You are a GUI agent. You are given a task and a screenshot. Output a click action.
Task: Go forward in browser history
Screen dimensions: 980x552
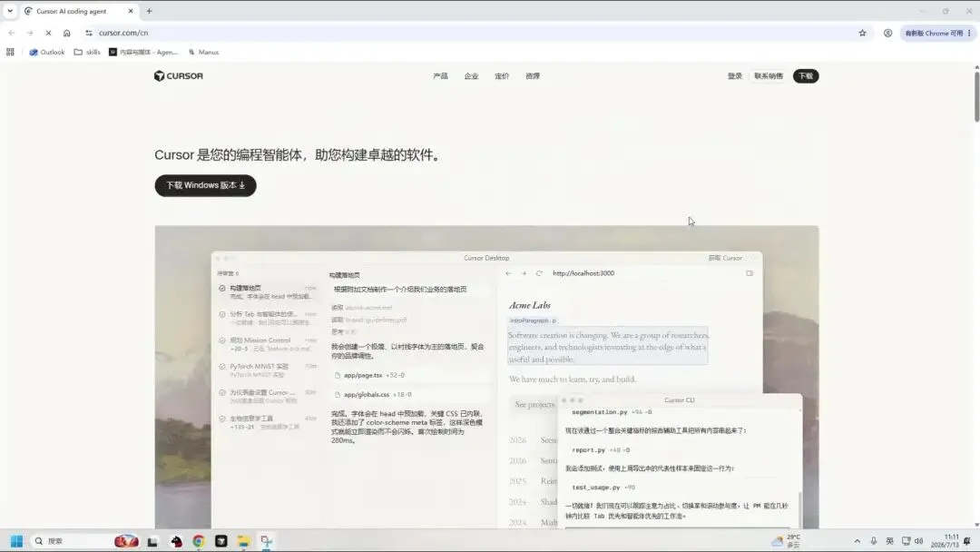pos(30,33)
